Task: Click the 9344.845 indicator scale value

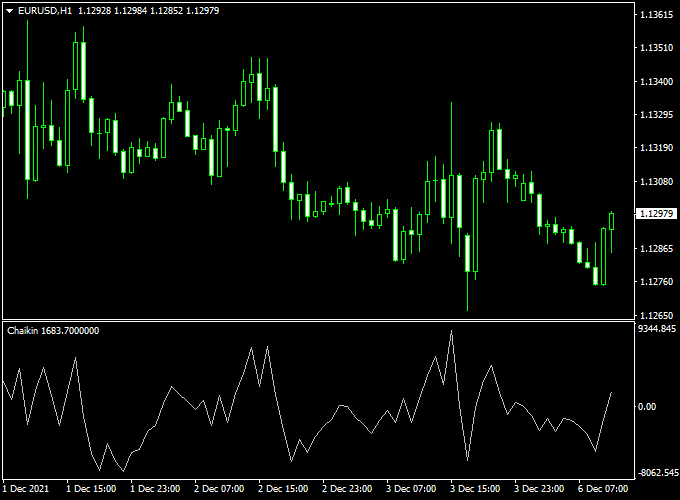Action: point(657,329)
